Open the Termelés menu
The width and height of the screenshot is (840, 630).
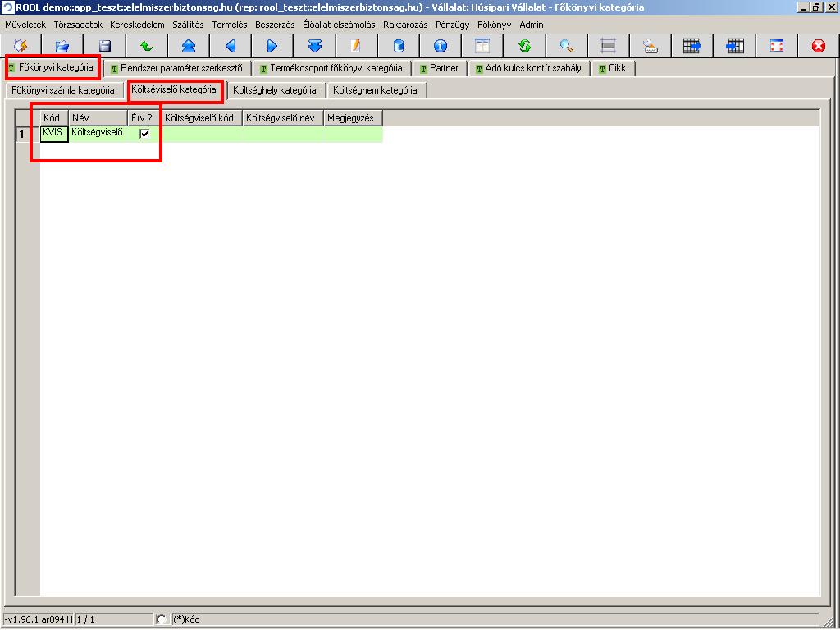(230, 25)
